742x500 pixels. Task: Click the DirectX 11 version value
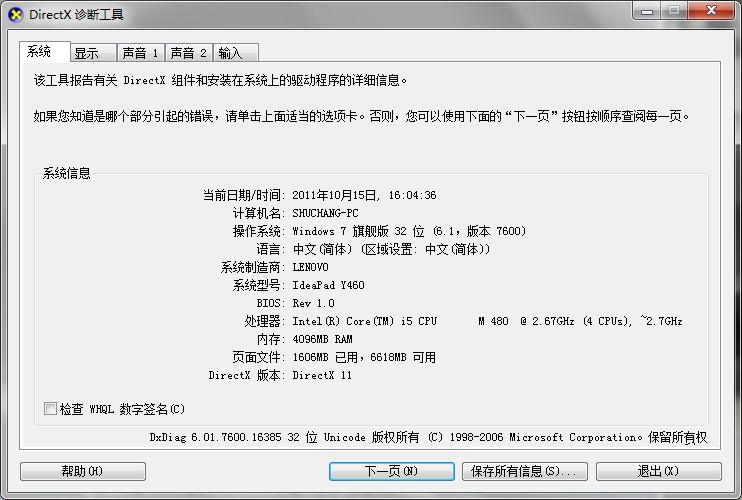pos(322,375)
